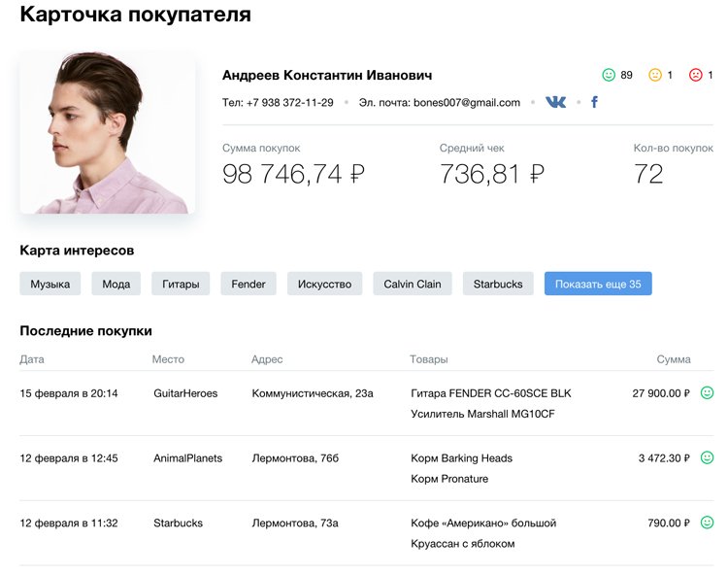
Task: Click the amount 790.00 ₽
Action: pyautogui.click(x=669, y=523)
